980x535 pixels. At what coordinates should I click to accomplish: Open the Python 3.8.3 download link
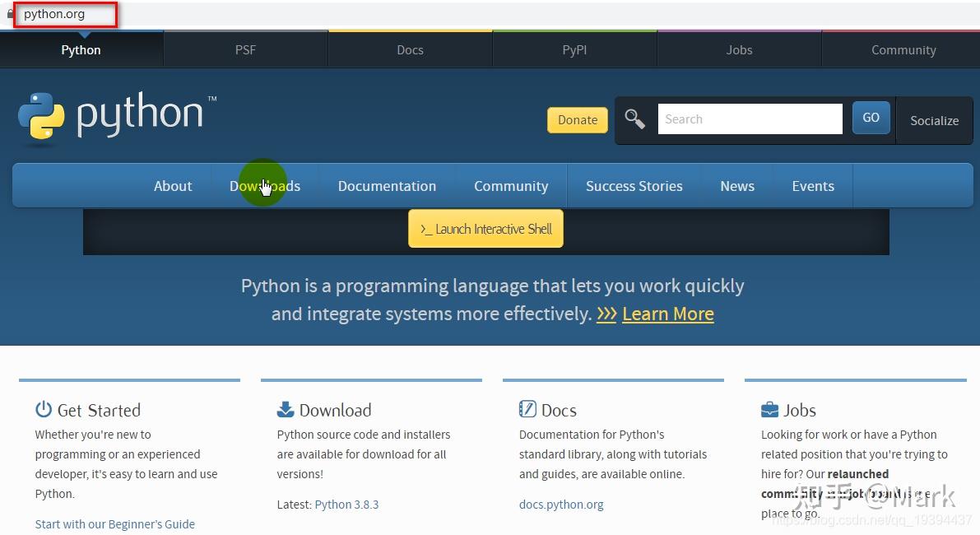tap(346, 504)
